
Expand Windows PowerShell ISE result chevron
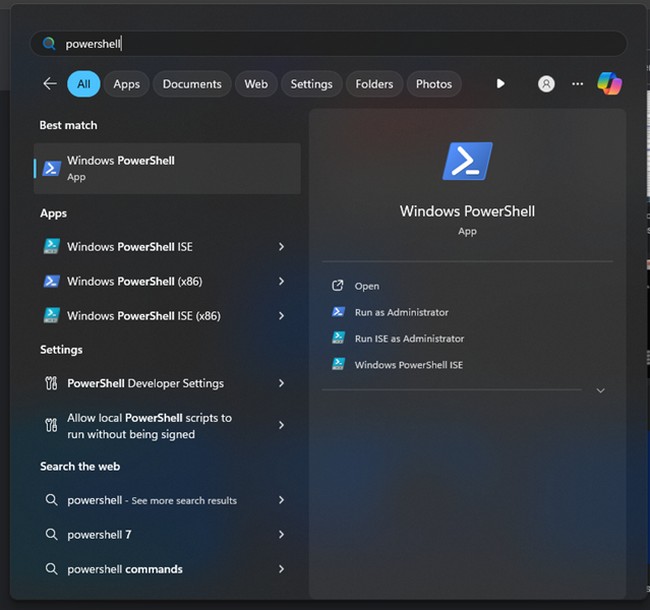point(281,247)
